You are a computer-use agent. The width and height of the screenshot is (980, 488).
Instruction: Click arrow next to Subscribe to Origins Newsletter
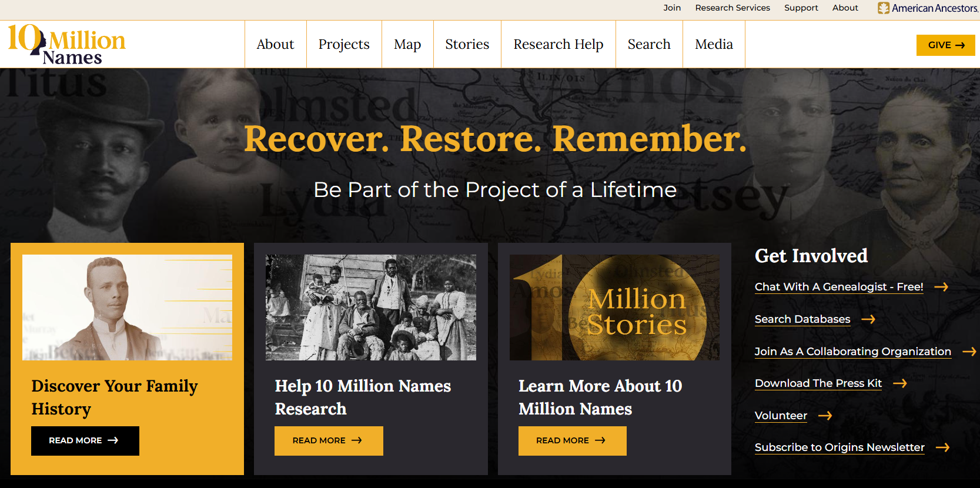tap(942, 447)
